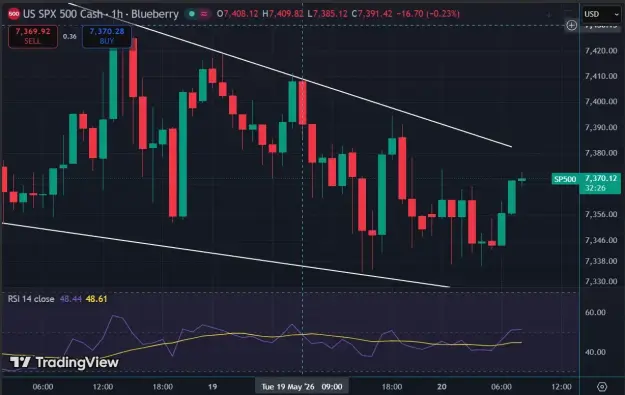Click the TradingView logo

click(x=64, y=362)
